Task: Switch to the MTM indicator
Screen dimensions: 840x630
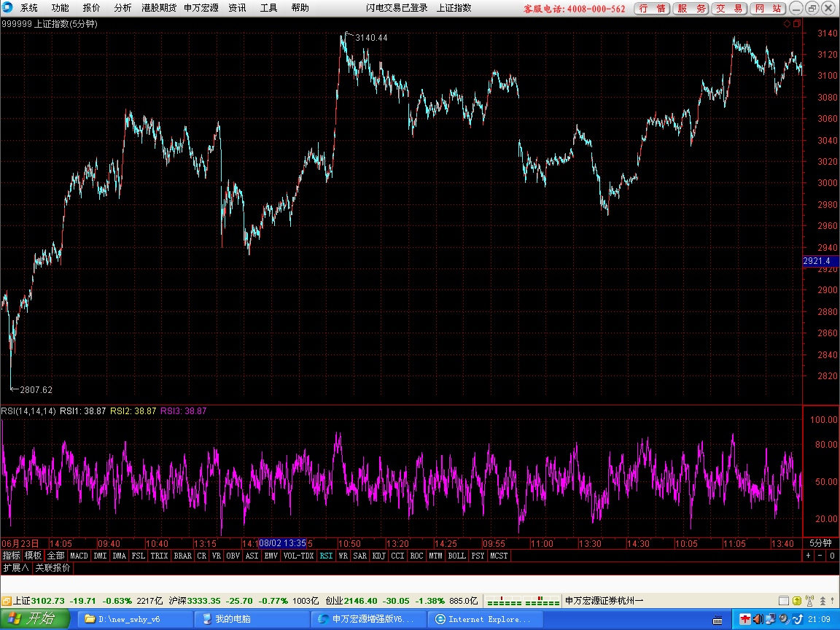Action: pos(435,556)
